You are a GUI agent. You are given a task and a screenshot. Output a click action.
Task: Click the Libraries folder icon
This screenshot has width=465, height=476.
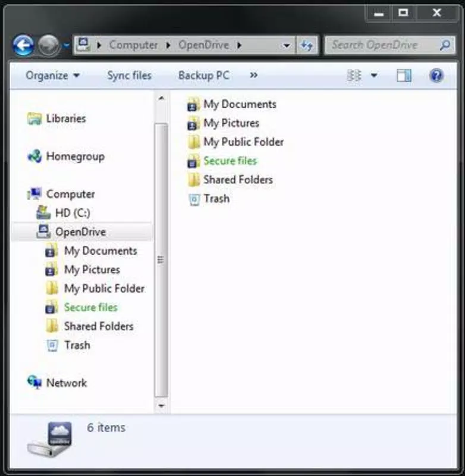pyautogui.click(x=34, y=118)
